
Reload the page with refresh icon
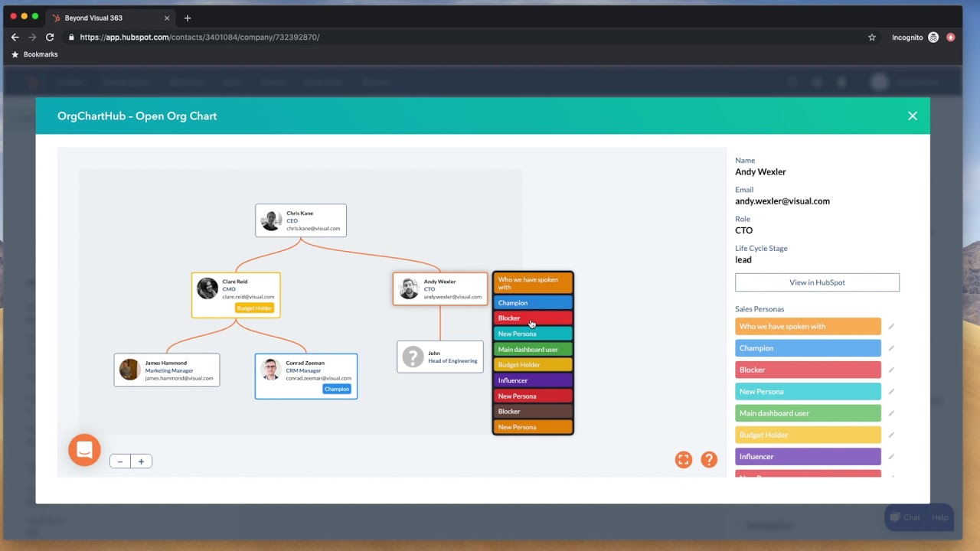[50, 37]
